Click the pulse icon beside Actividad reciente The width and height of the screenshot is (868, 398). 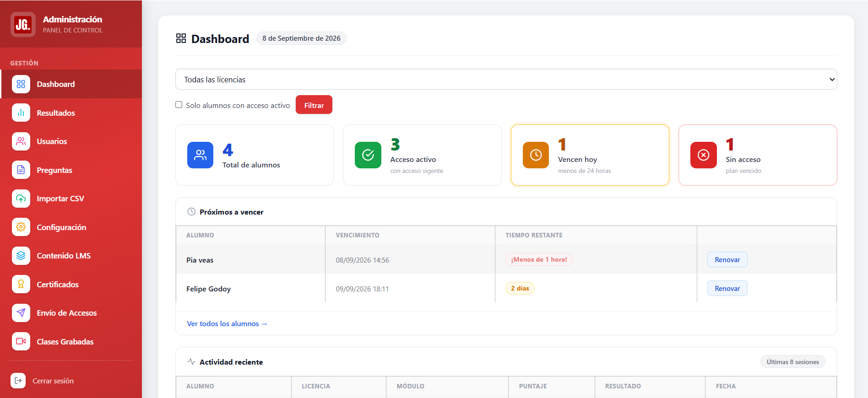[x=191, y=362]
